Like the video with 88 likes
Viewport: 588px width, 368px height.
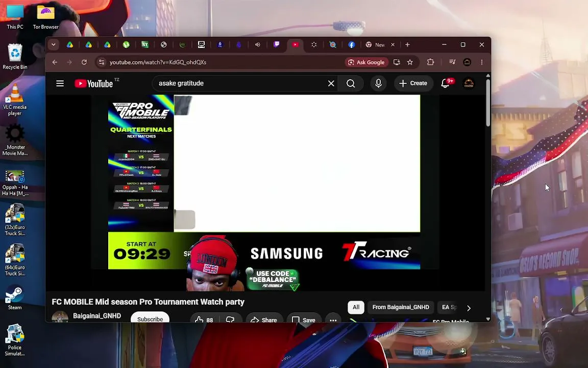[x=204, y=318]
